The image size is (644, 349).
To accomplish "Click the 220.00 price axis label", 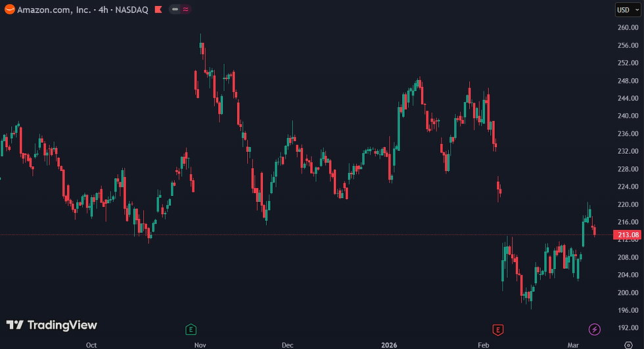I will point(628,204).
